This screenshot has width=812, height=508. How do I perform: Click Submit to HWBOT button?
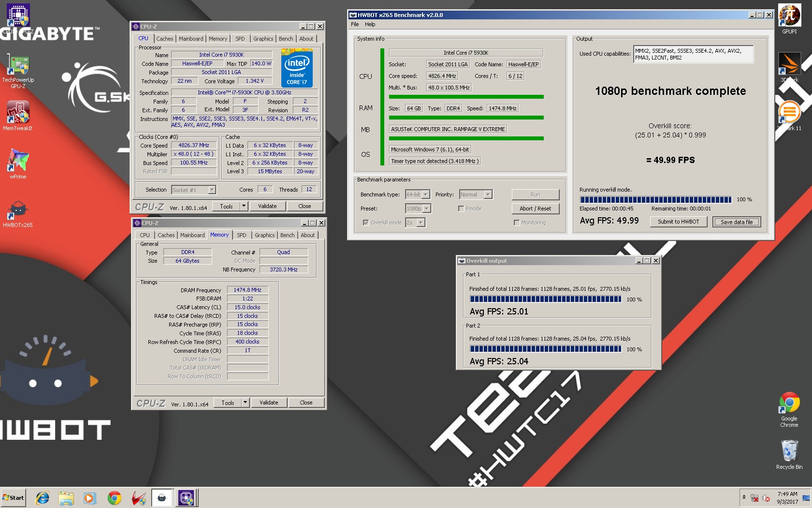678,222
